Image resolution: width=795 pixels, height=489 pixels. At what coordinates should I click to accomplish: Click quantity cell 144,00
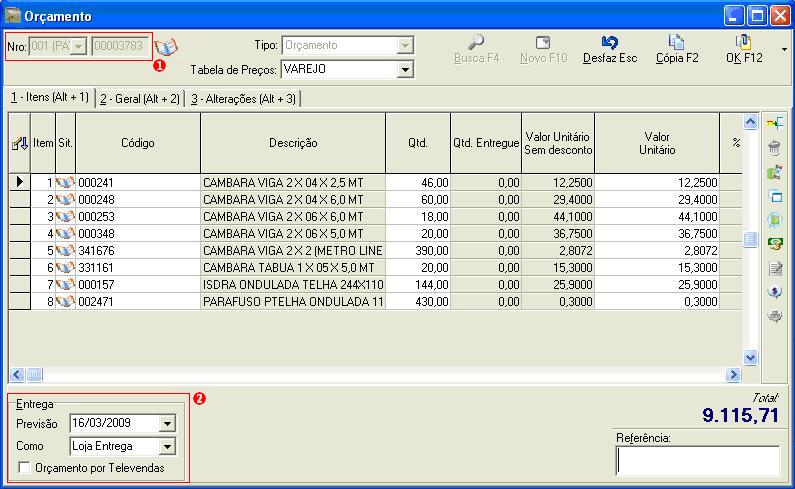point(418,285)
